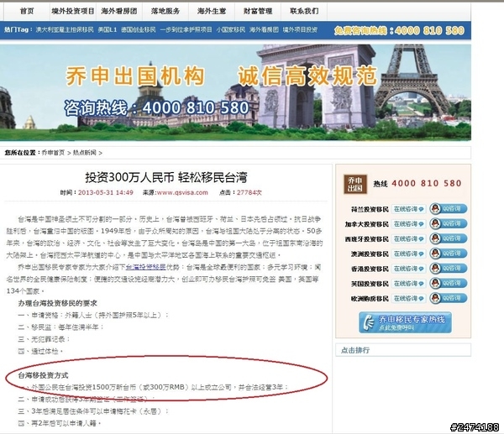Click 联系我们 in the navigation bar
Viewport: 504px width, 434px height.
coord(304,11)
